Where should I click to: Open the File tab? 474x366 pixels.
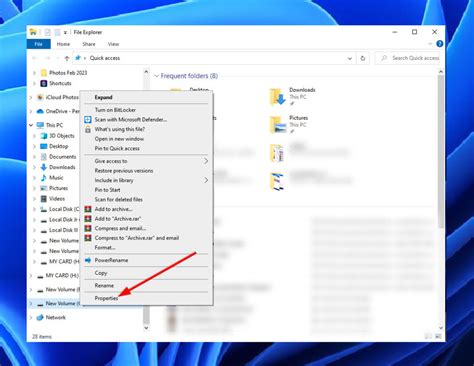click(x=39, y=44)
